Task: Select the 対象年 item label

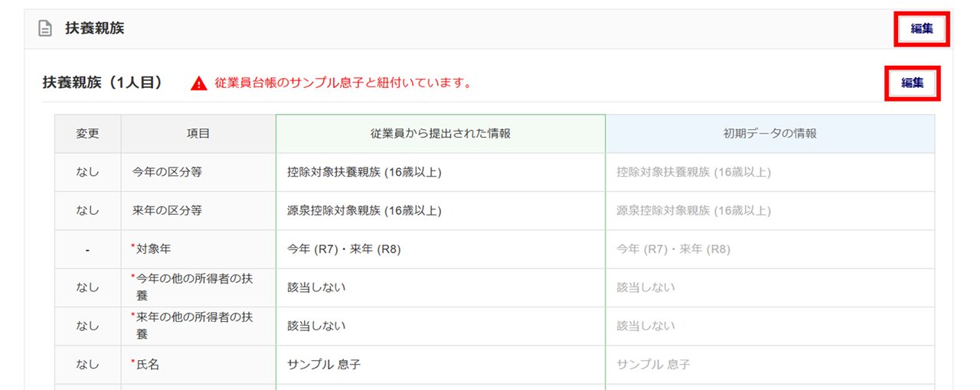Action: pyautogui.click(x=153, y=249)
